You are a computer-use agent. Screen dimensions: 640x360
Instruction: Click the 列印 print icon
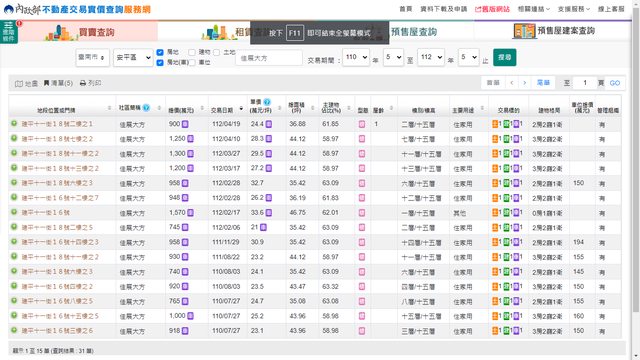click(83, 83)
